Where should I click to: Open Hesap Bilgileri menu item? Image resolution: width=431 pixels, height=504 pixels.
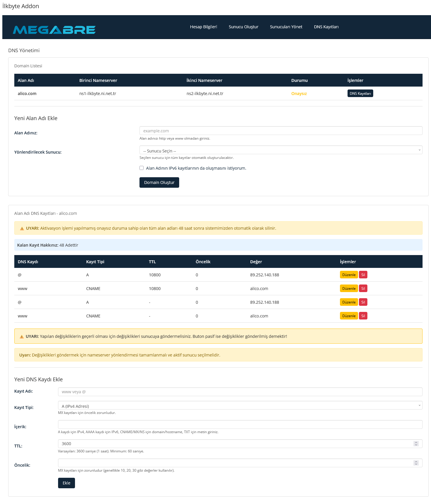click(203, 27)
